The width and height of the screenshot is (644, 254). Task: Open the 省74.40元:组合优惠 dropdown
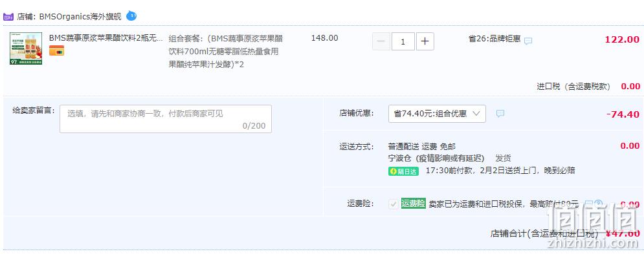pos(437,114)
